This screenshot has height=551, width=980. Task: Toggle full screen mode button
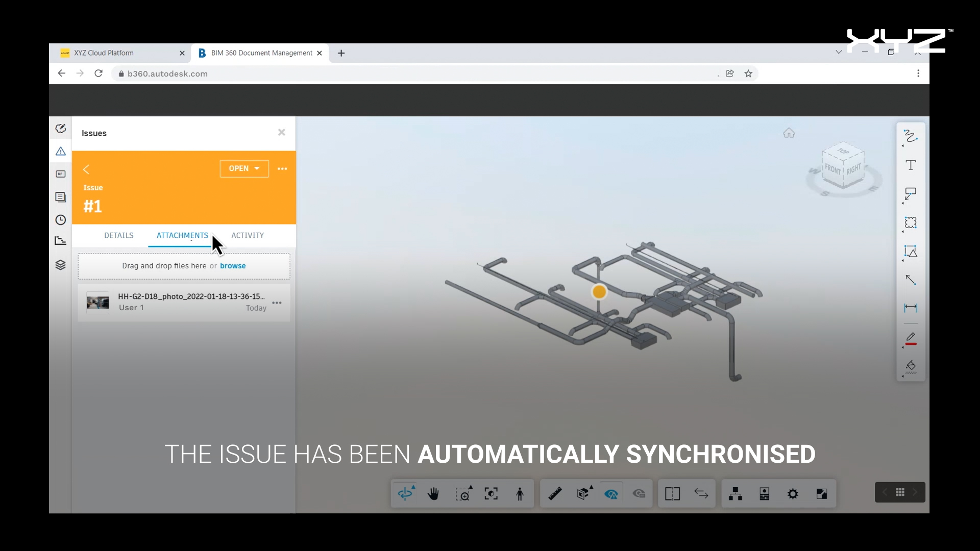coord(822,493)
